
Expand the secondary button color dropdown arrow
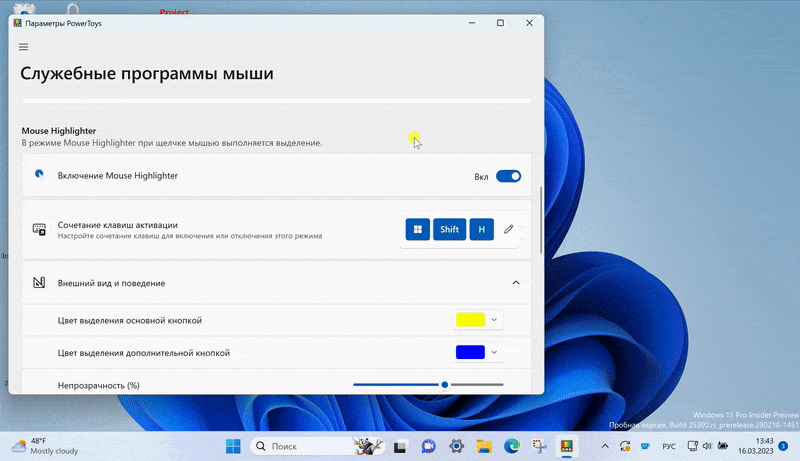(494, 352)
